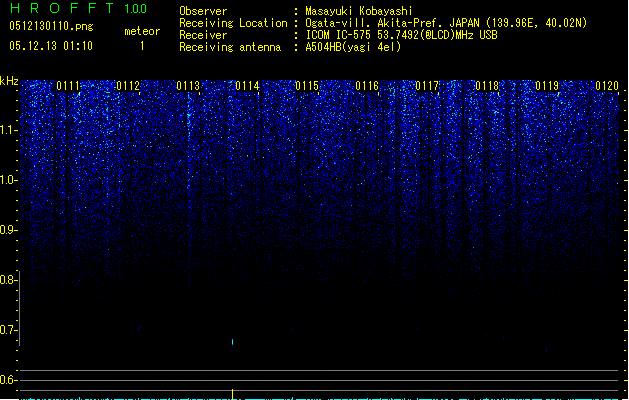Image resolution: width=629 pixels, height=400 pixels.
Task: Click the kHz axis unit label
Action: coord(9,81)
